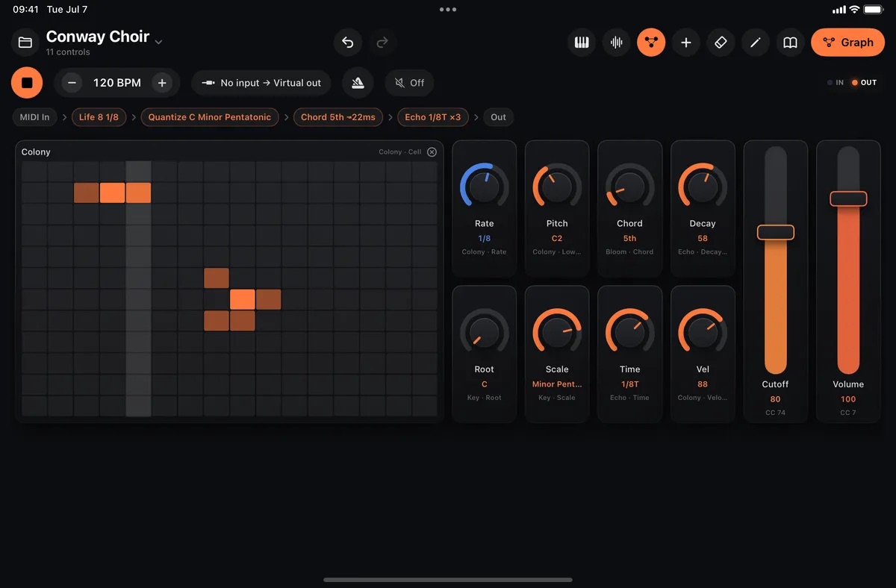The height and width of the screenshot is (588, 896).
Task: Click the Pitch knob
Action: pyautogui.click(x=557, y=187)
